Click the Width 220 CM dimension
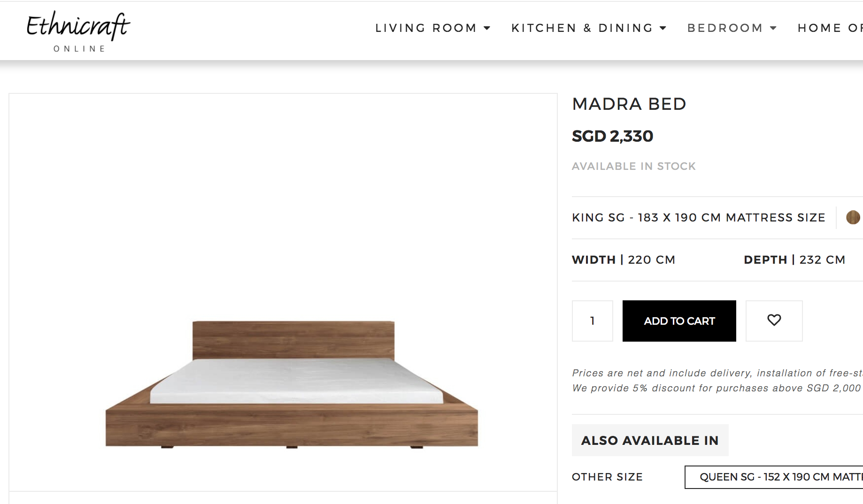Viewport: 863px width, 504px height. click(x=623, y=260)
